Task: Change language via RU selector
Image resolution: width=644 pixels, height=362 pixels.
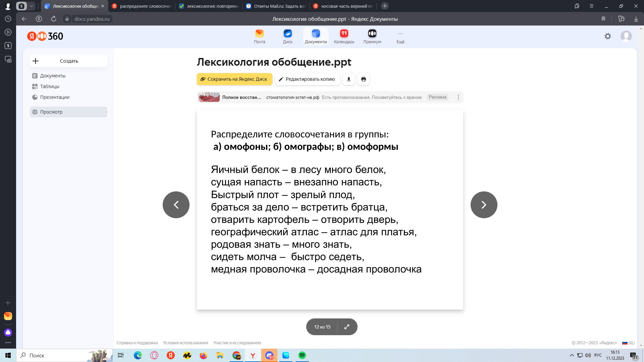Action: (628, 343)
